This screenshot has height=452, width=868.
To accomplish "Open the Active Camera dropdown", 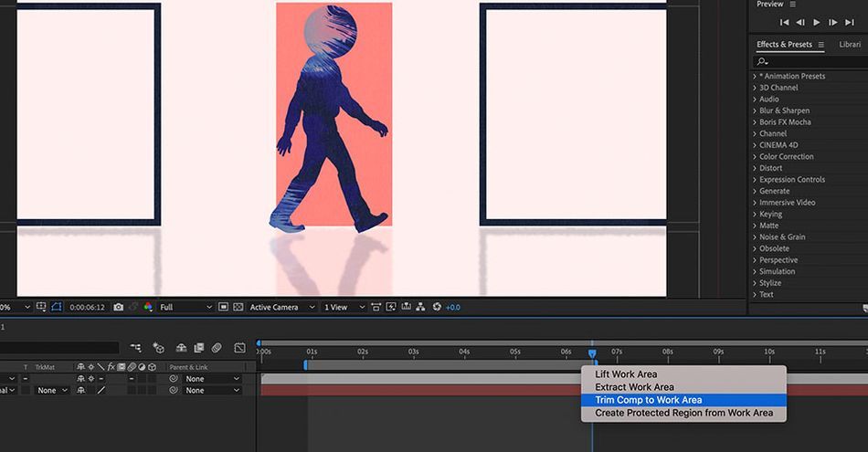I will tap(281, 307).
